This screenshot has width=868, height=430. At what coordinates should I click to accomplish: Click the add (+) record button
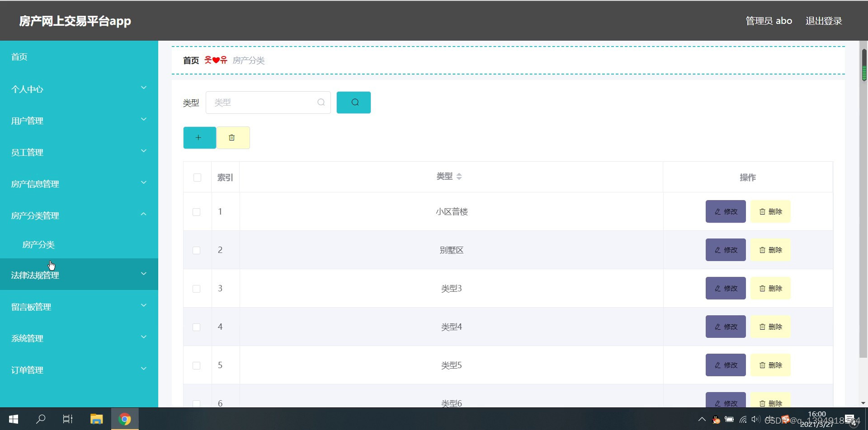(199, 138)
